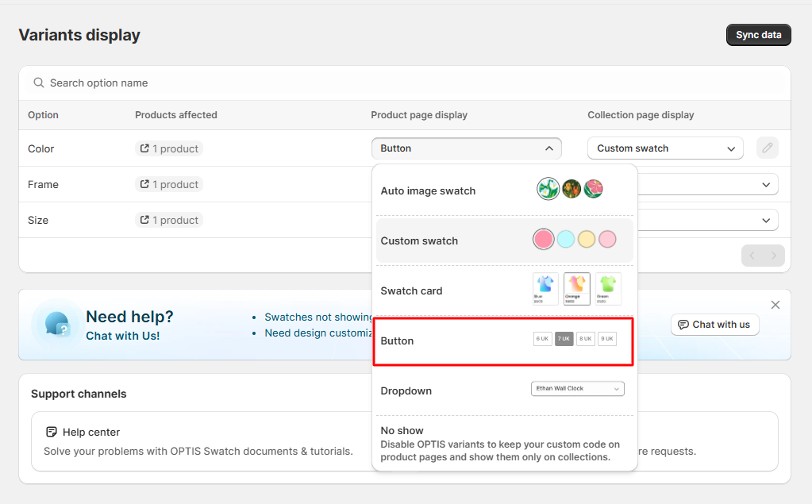Click the pencil edit icon in Color row
The width and height of the screenshot is (812, 504).
click(767, 148)
